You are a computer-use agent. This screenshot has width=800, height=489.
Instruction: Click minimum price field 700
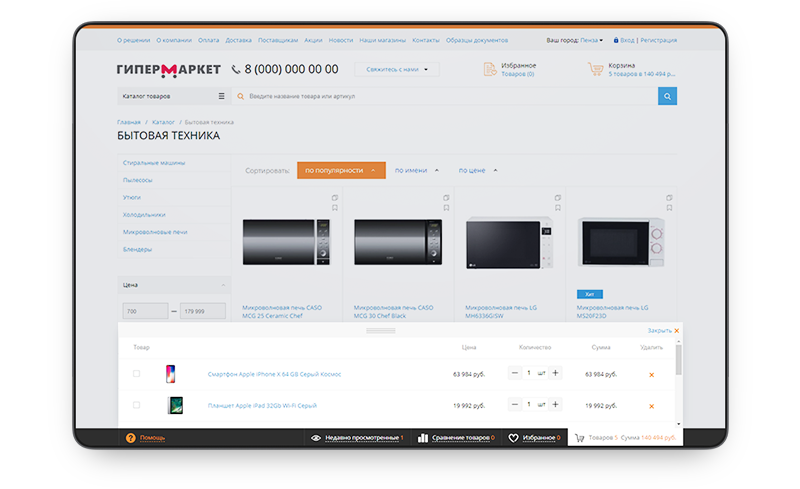[145, 311]
